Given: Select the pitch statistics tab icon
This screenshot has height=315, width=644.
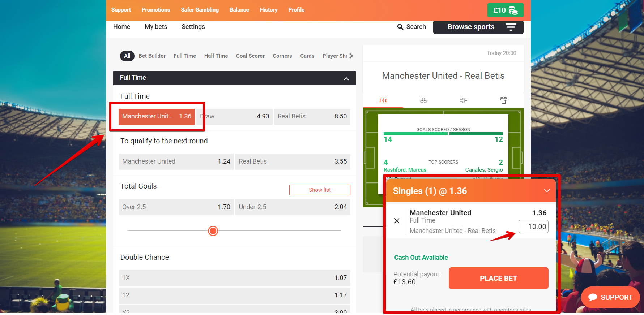Looking at the screenshot, I should pos(383,100).
